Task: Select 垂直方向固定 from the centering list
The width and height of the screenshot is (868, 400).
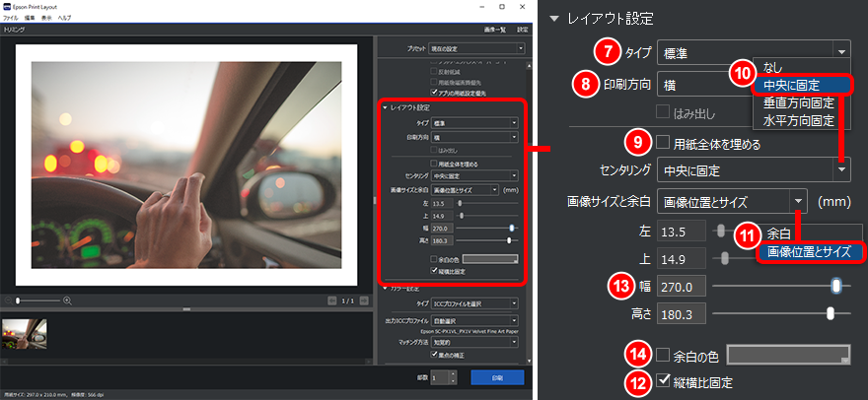Action: [799, 103]
